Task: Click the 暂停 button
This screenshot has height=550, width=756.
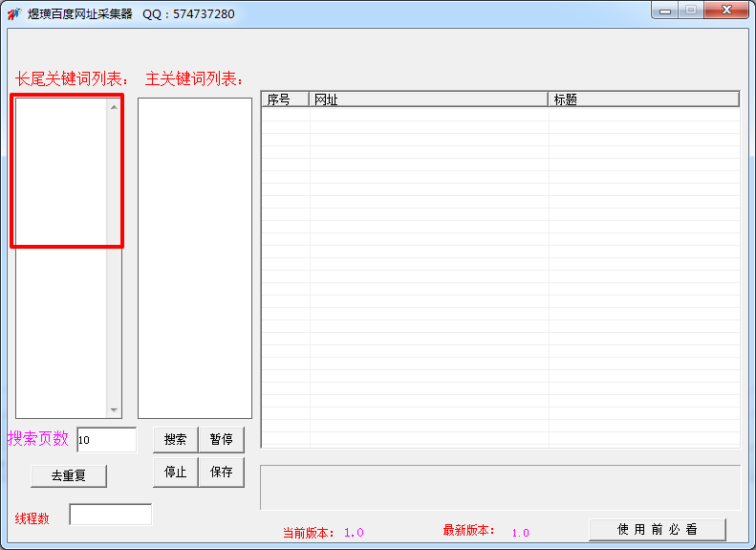Action: point(222,439)
